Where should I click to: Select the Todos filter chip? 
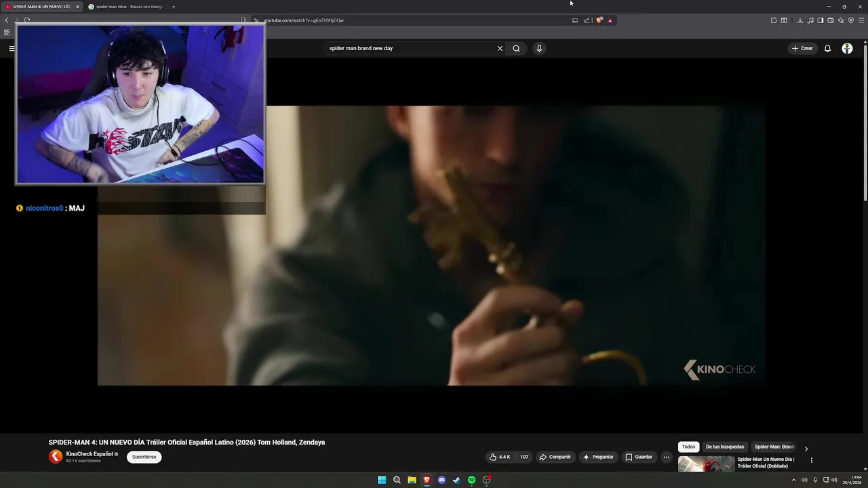click(688, 447)
